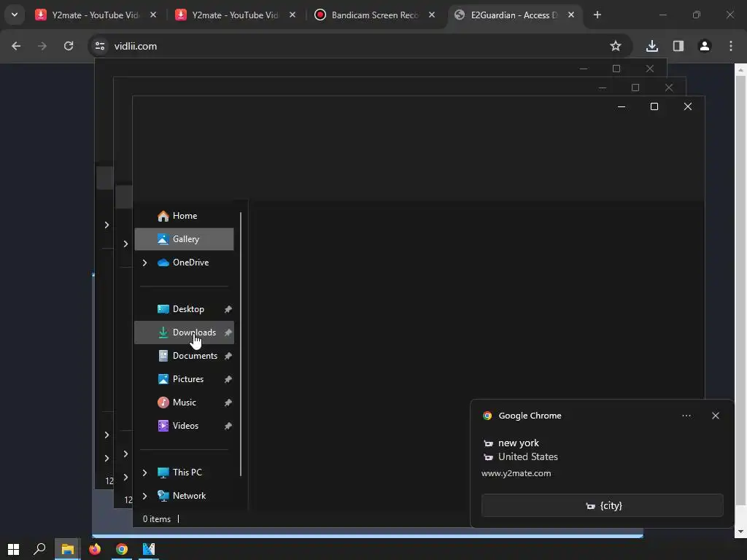This screenshot has width=747, height=560.
Task: Close the middle background Explorer window
Action: click(x=669, y=87)
